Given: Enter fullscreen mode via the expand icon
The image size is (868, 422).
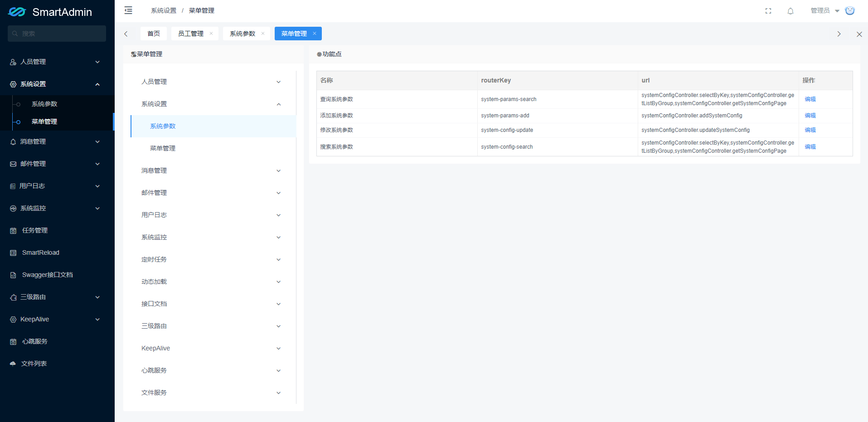Looking at the screenshot, I should (768, 11).
